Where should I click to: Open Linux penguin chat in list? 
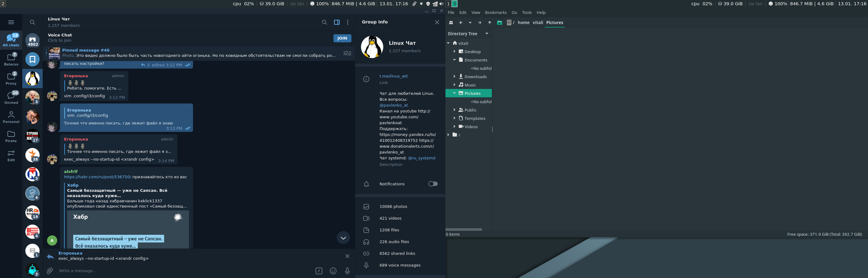(32, 78)
